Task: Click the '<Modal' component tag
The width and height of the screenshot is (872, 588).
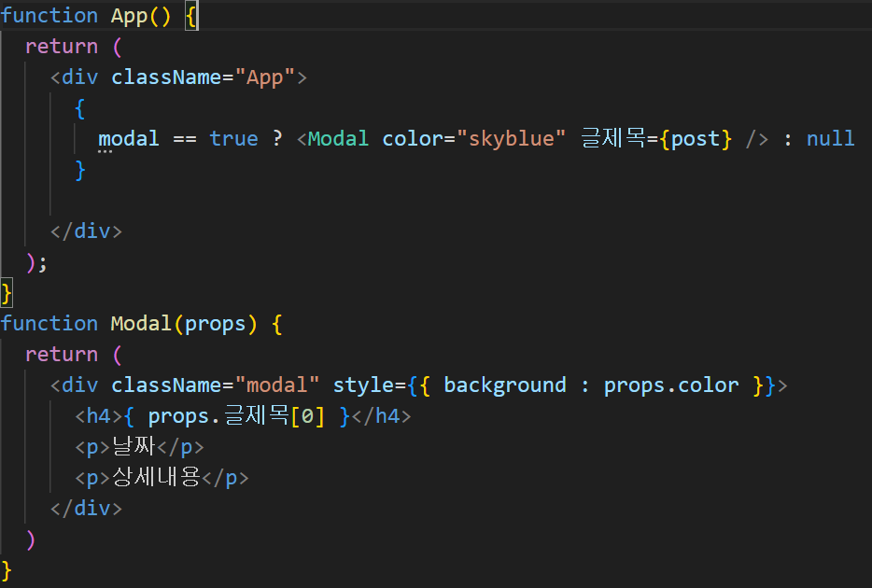Action: point(332,139)
